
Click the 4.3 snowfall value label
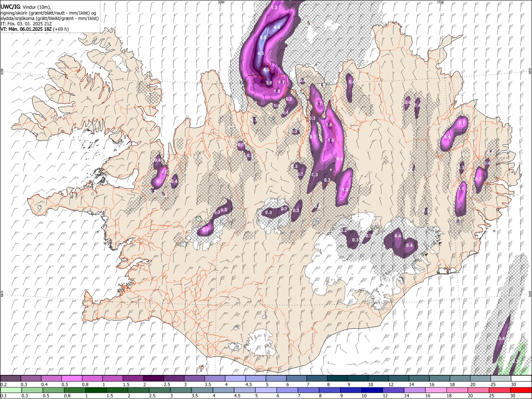[x=261, y=54]
